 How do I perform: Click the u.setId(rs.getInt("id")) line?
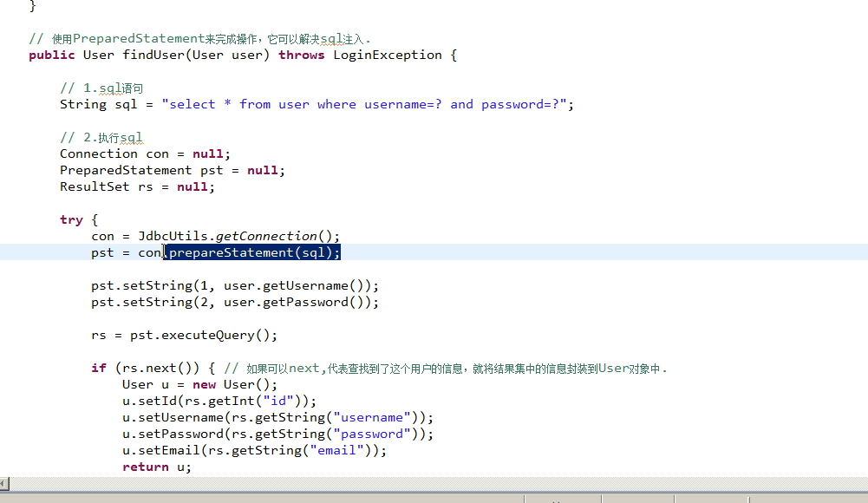[x=219, y=402]
